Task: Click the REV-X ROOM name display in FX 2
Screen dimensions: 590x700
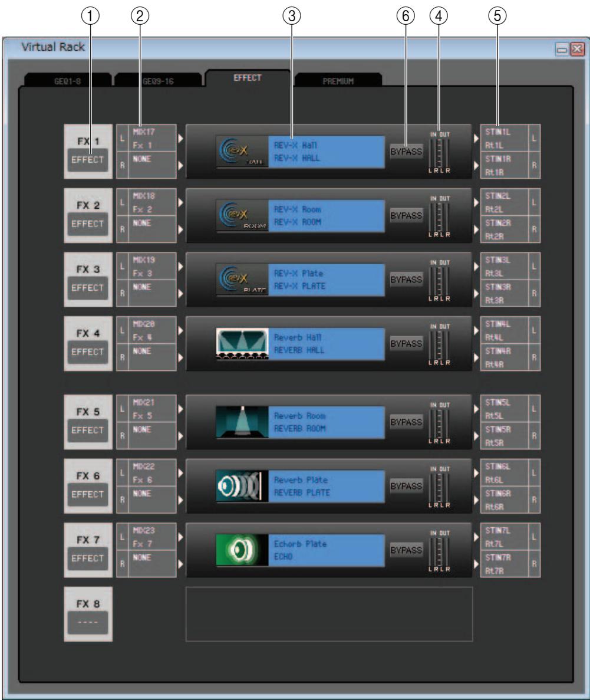Action: tap(327, 216)
